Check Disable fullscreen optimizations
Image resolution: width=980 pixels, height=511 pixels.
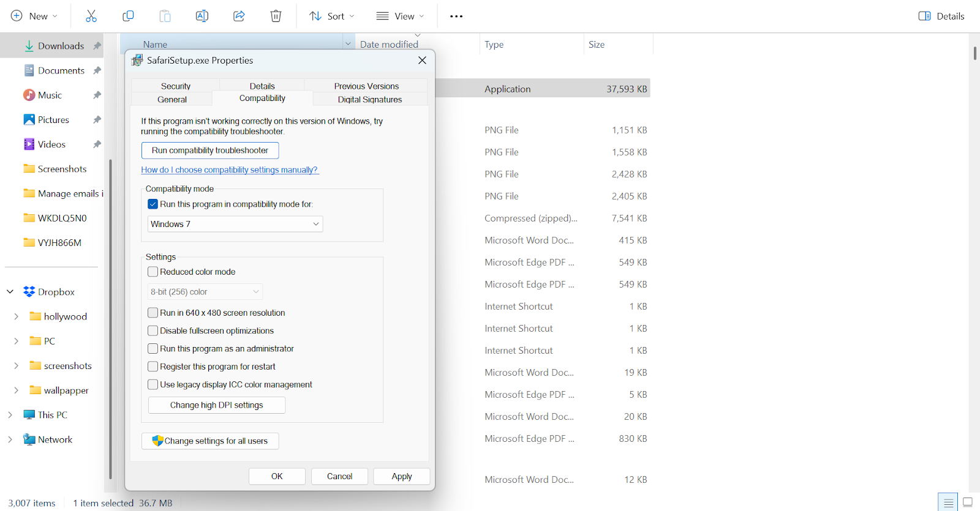click(x=153, y=330)
